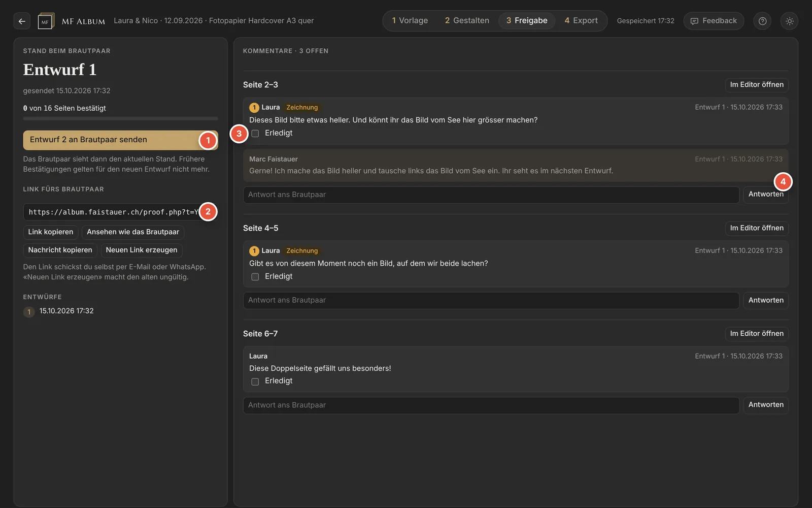Toggle light theme with the sun icon
This screenshot has width=812, height=508.
tap(789, 21)
